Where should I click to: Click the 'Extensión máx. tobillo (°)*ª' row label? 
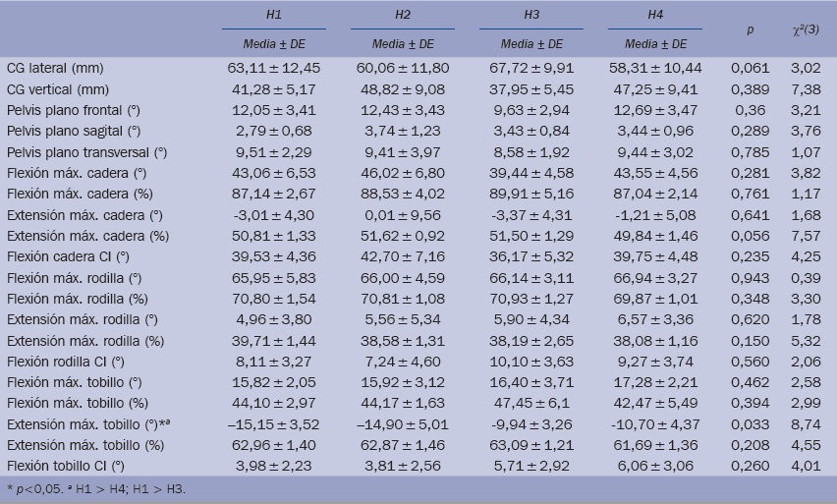point(86,424)
